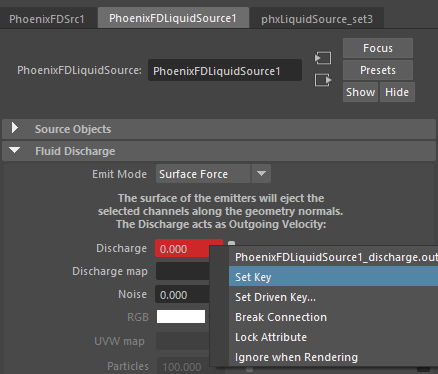438x374 pixels.
Task: Select the PhoenixFDLiquidSource1 tab
Action: click(x=173, y=18)
